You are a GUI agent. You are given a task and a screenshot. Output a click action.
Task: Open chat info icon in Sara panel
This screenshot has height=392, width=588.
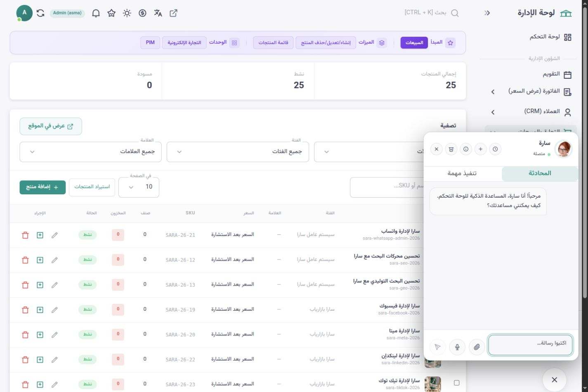466,149
